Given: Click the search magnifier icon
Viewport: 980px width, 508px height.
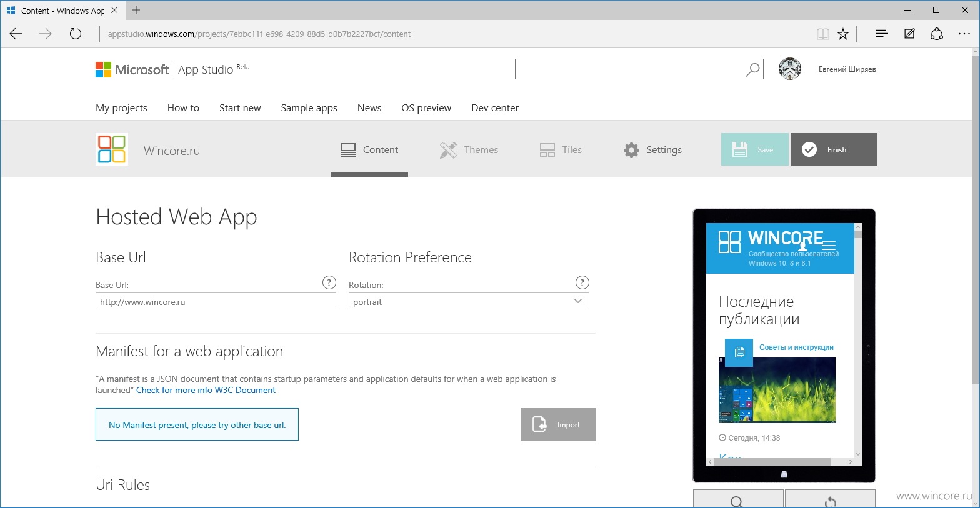Looking at the screenshot, I should click(752, 69).
